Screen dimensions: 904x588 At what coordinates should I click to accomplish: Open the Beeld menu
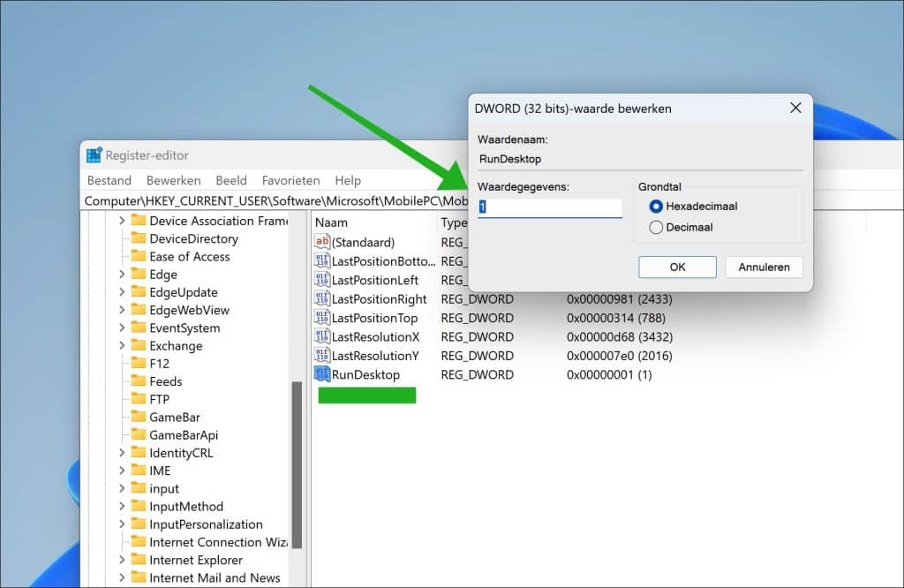pyautogui.click(x=231, y=180)
